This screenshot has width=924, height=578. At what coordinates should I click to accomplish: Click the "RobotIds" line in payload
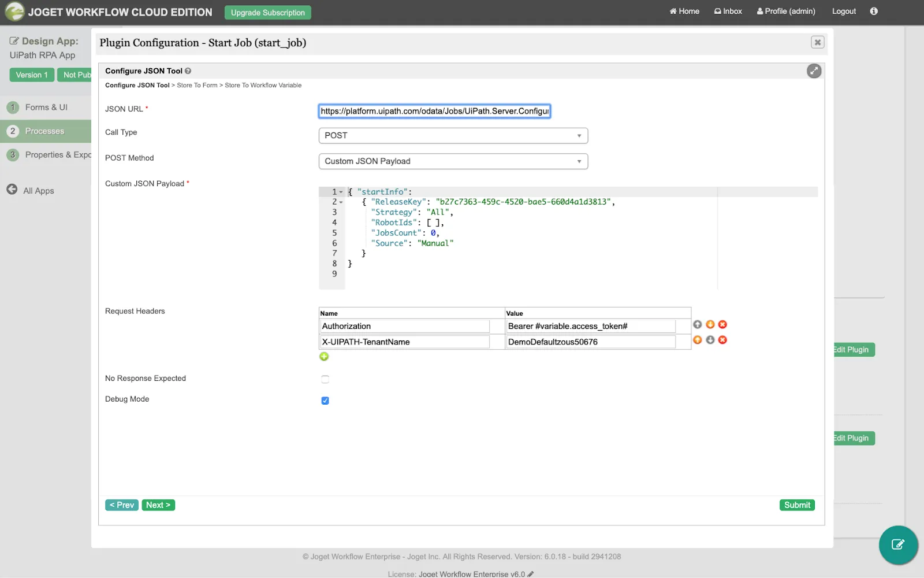407,223
